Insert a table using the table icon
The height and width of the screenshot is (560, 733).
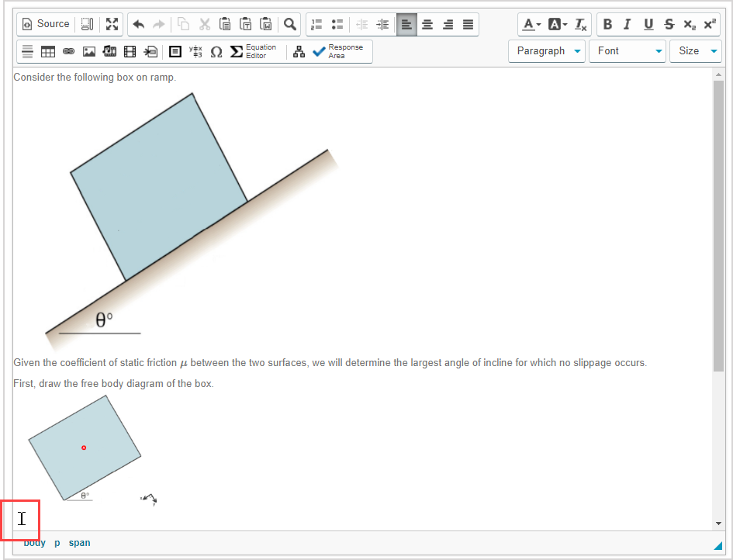(x=48, y=51)
